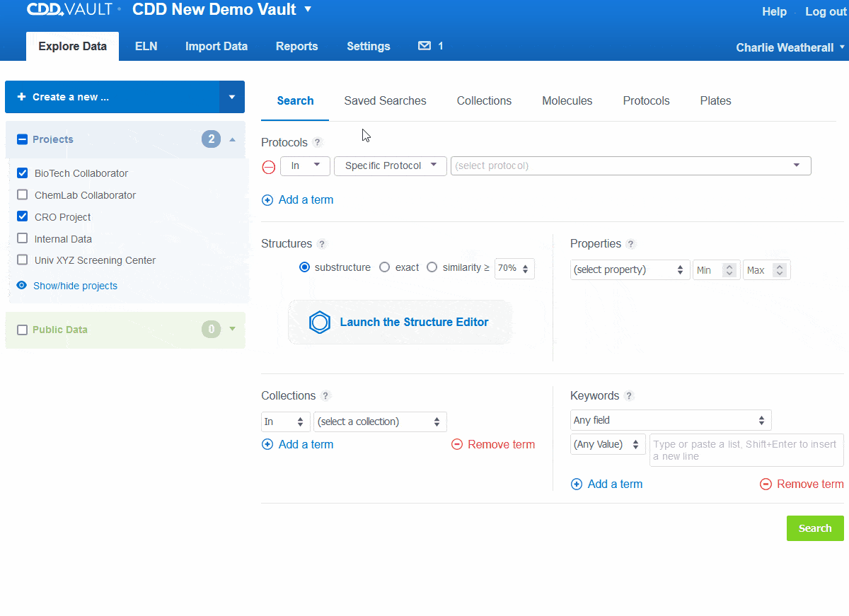The image size is (849, 616).
Task: Select the exact radio button
Action: coord(385,268)
